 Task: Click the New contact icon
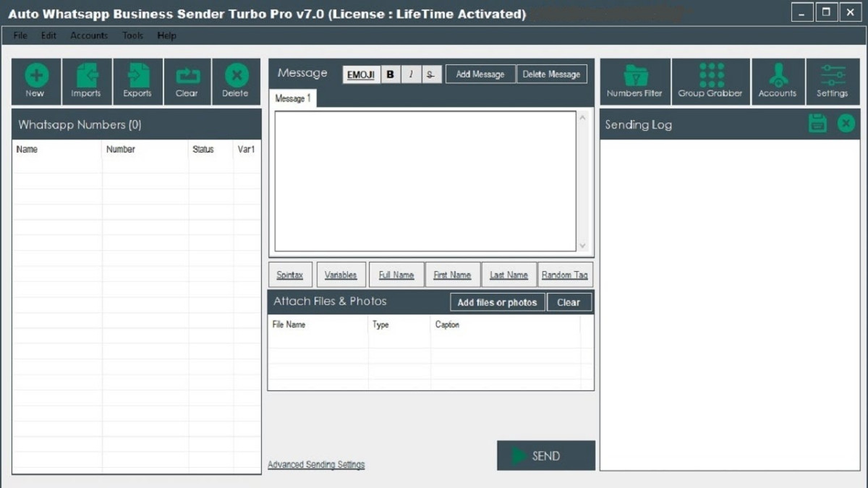[36, 77]
